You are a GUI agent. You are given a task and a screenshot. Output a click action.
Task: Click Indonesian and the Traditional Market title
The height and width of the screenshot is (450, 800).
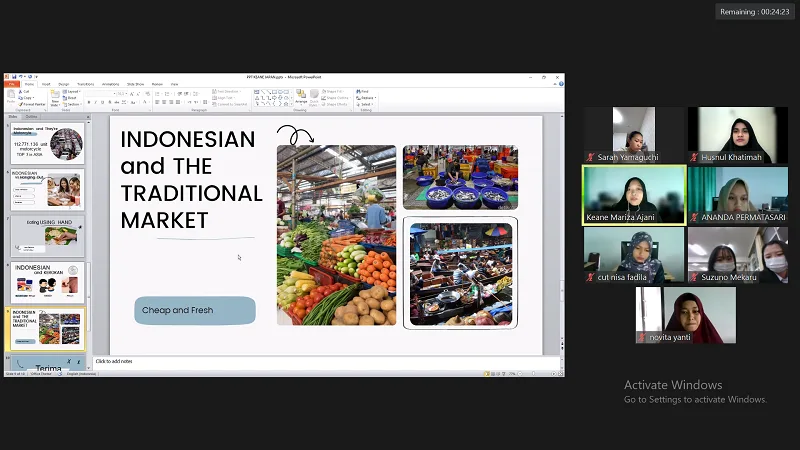[191, 180]
